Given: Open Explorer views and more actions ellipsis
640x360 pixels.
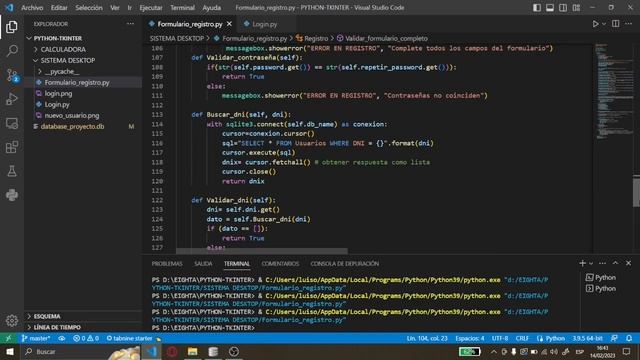Looking at the screenshot, I should (x=130, y=24).
